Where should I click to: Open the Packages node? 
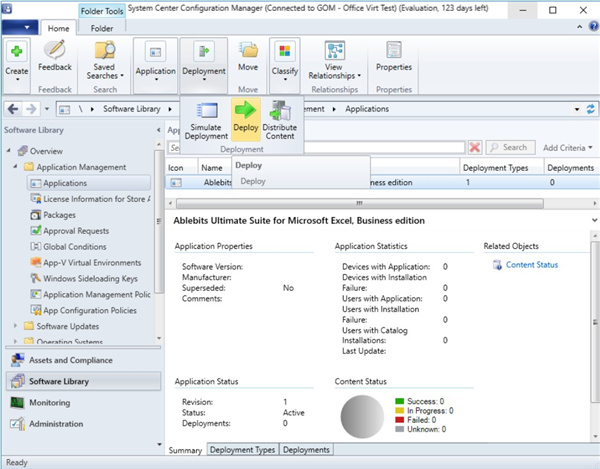coord(53,215)
